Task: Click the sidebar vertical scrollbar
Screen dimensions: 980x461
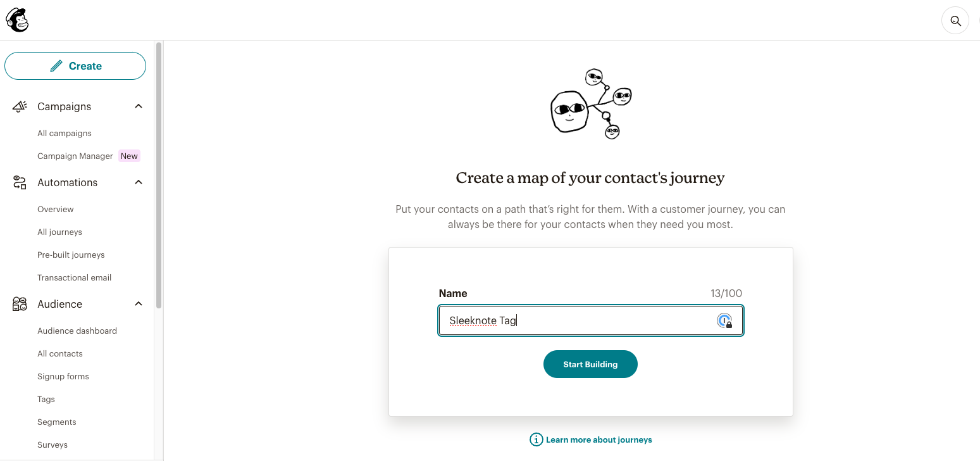Action: tap(159, 175)
